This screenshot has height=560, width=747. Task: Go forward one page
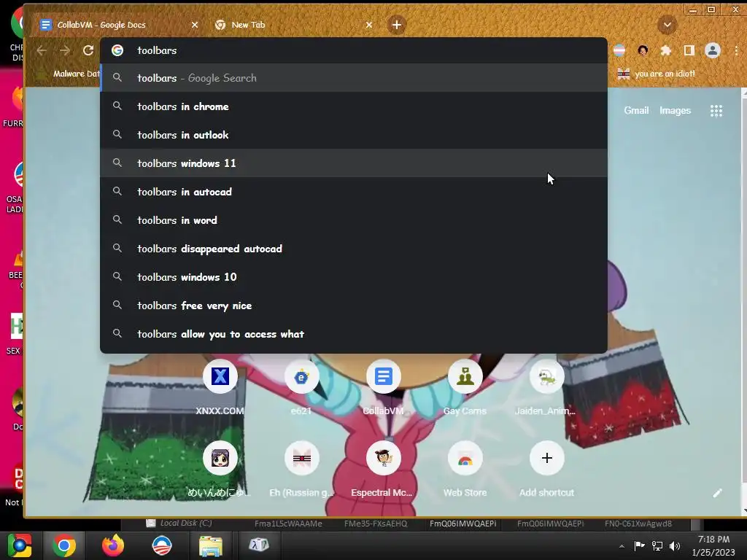click(x=65, y=50)
